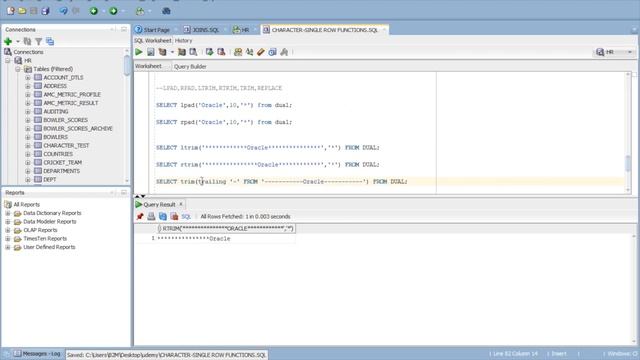Click the Commit icon in worksheet toolbar
This screenshot has width=640, height=360.
tap(209, 52)
